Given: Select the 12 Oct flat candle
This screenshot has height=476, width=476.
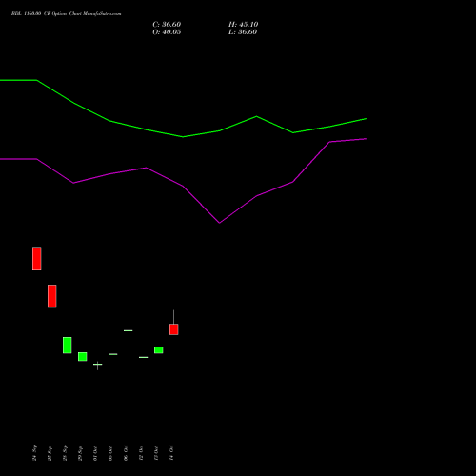Looking at the screenshot, I should click(x=144, y=357).
